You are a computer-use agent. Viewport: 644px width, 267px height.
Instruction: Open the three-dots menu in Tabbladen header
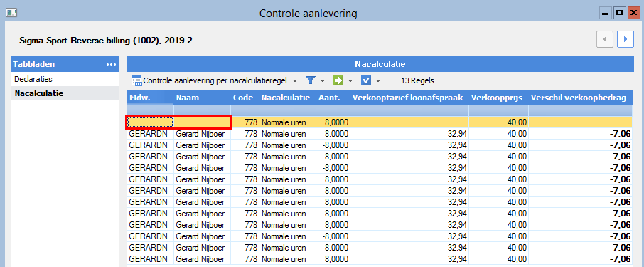click(111, 64)
